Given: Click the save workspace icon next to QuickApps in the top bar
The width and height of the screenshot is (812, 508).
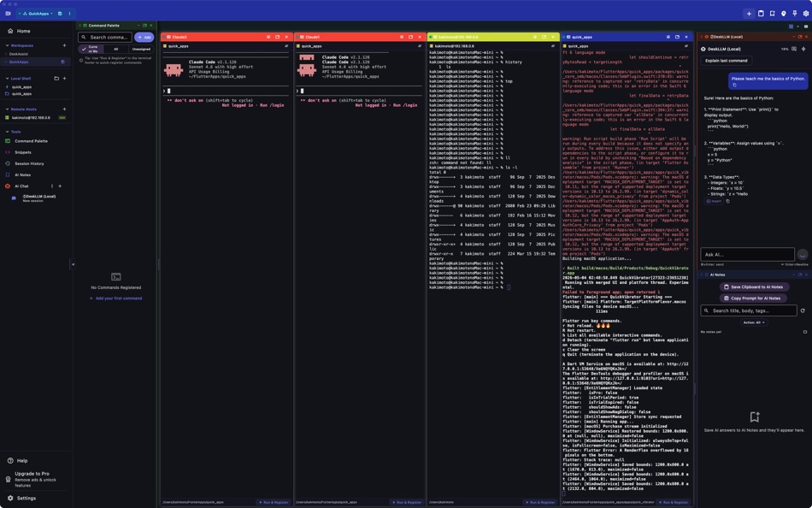Looking at the screenshot, I should tap(60, 14).
